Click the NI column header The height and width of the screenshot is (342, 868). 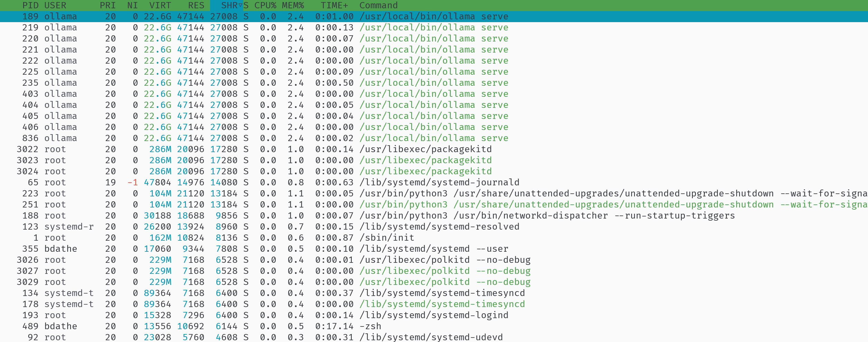(x=133, y=6)
